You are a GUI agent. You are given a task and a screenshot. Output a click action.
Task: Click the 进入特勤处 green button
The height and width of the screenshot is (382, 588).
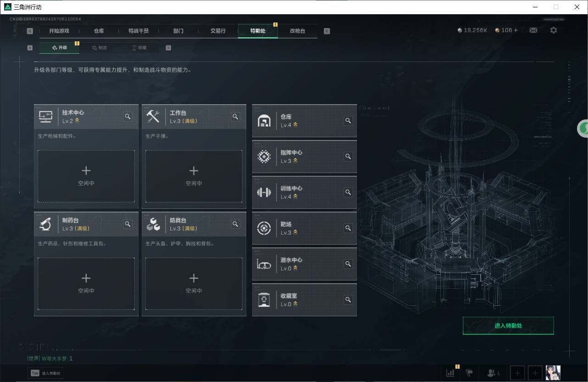[508, 326]
